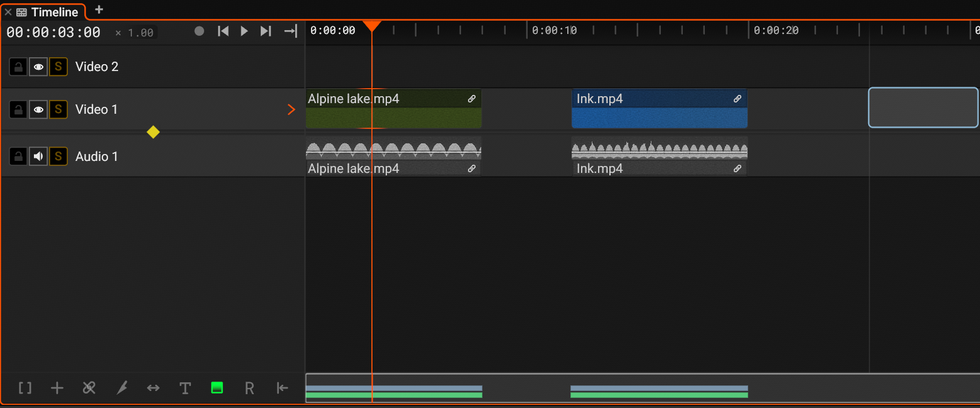The image size is (980, 408).
Task: Lock the Video 2 track
Action: tap(18, 67)
